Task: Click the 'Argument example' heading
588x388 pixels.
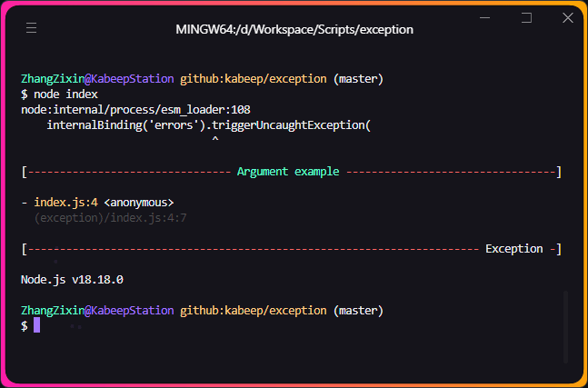Action: [288, 172]
